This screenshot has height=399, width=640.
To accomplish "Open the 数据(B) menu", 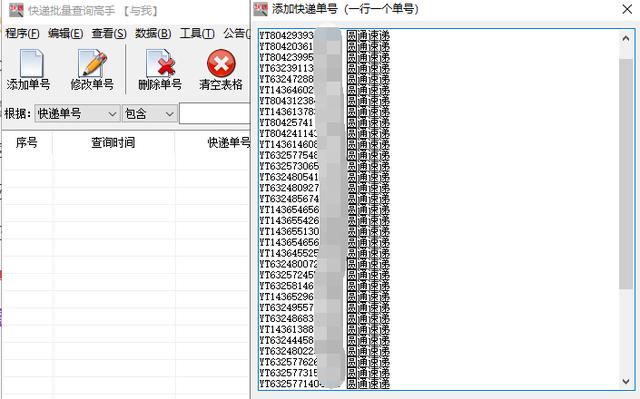I will 153,33.
